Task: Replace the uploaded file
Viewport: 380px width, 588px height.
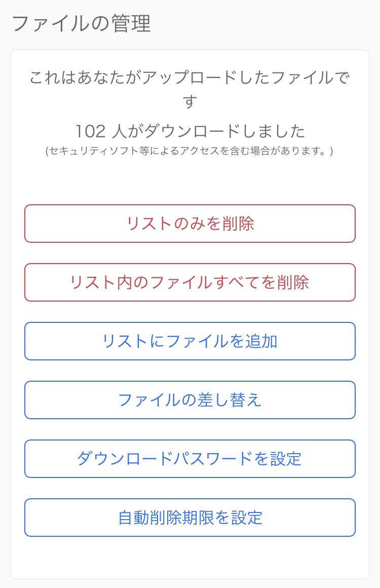Action: click(190, 400)
